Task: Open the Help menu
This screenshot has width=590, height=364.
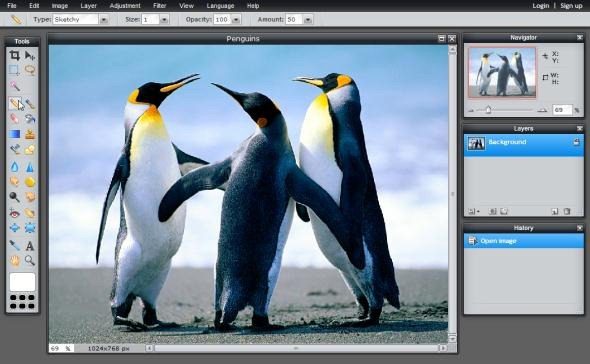Action: click(253, 6)
